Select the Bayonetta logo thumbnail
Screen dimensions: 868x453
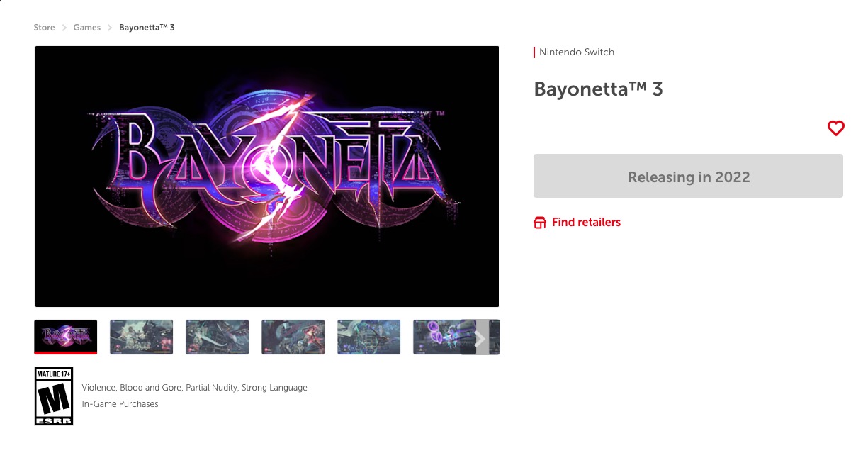click(x=66, y=337)
